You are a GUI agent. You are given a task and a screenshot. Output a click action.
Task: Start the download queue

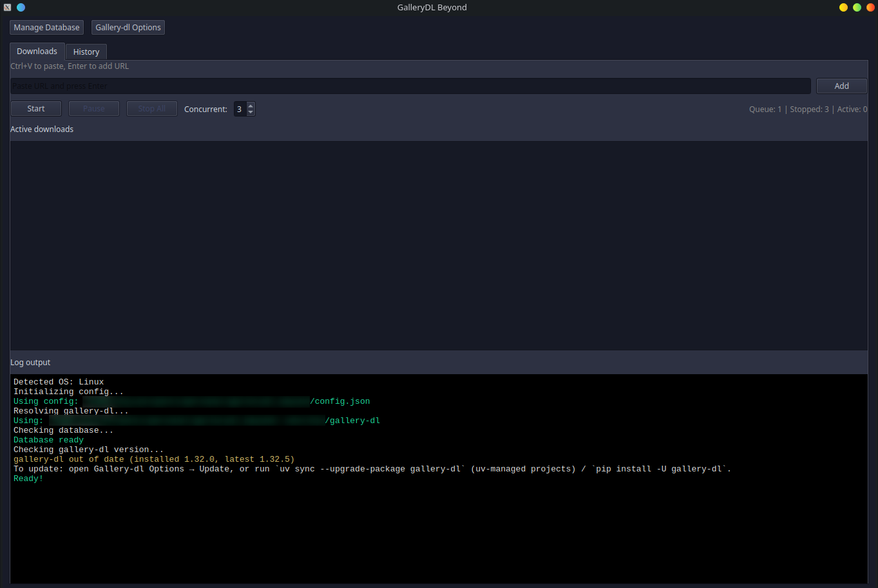point(36,109)
